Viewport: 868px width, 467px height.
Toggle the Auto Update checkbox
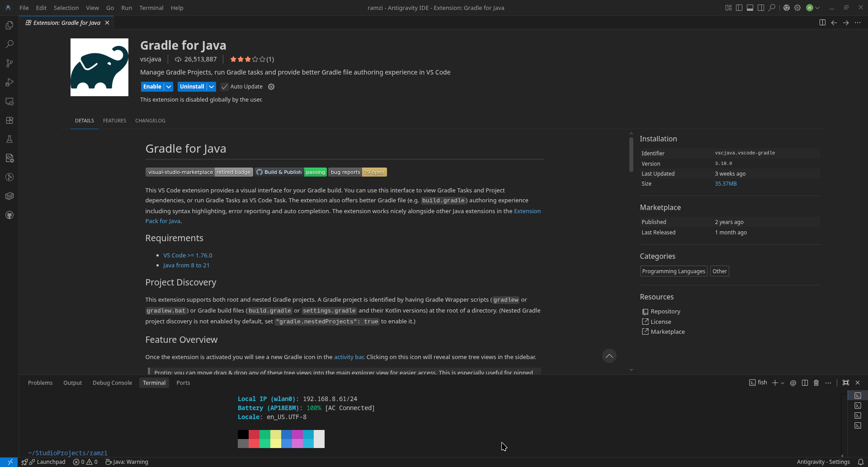(x=225, y=87)
